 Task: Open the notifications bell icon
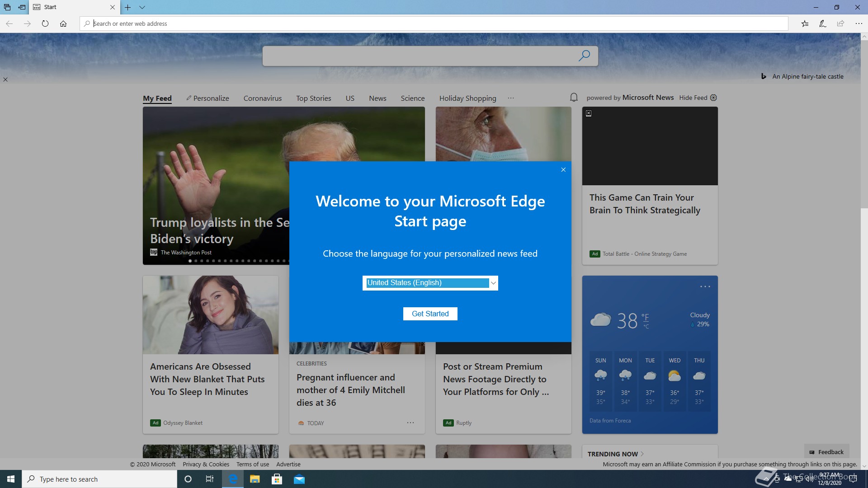(574, 97)
